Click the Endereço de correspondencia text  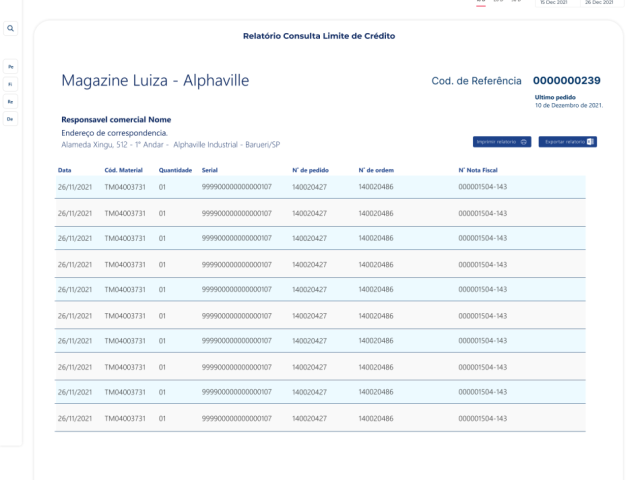(114, 133)
